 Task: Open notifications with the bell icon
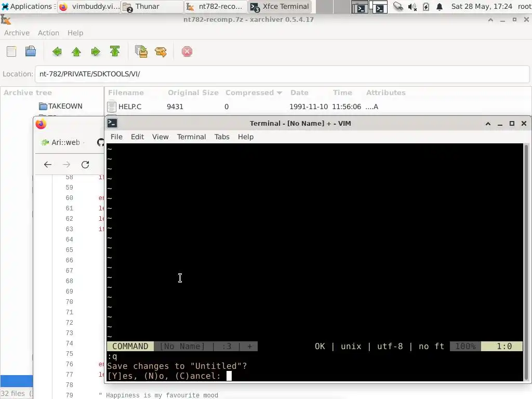tap(440, 6)
